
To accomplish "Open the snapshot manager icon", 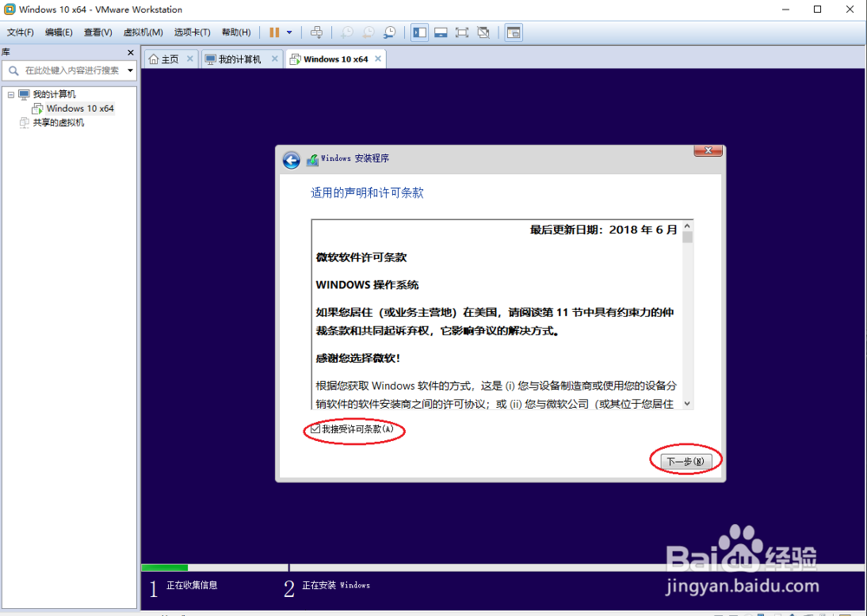I will pos(390,33).
